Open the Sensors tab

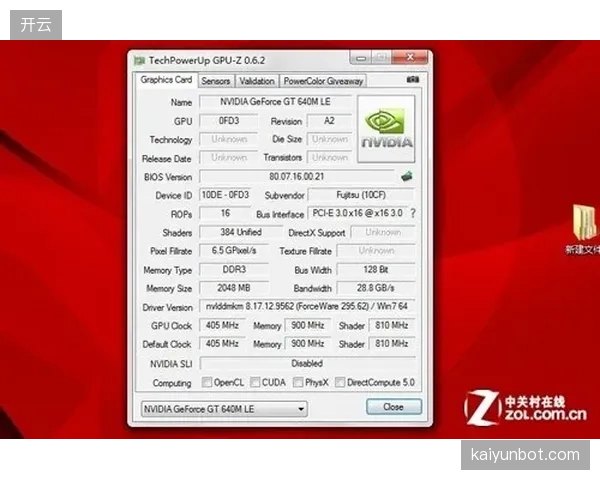216,81
